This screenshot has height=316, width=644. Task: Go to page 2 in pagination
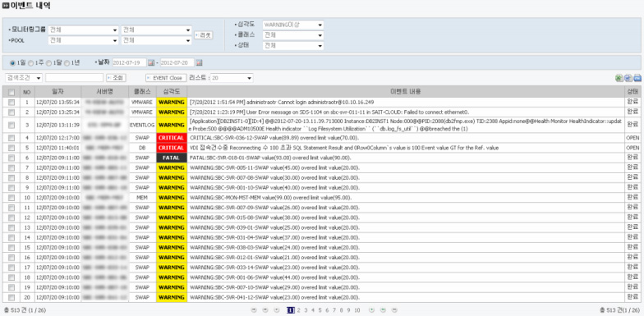coord(299,310)
